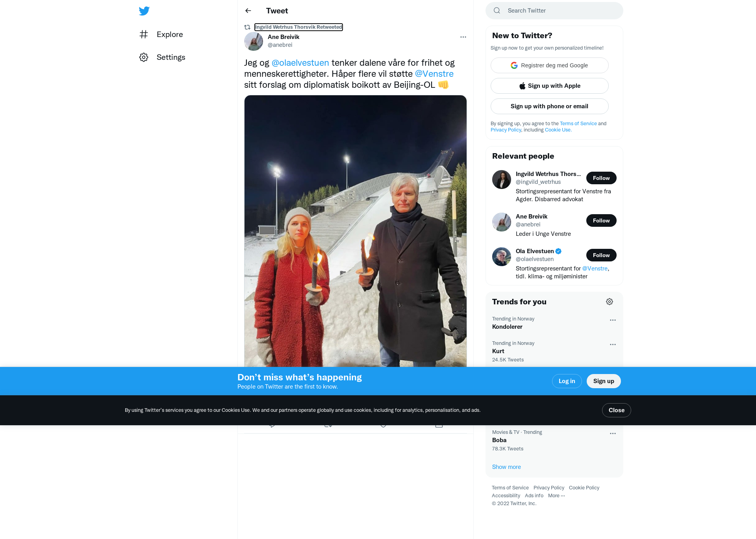Open Ingvild Wetrhus Thorsvik's profile picture

[x=502, y=180]
